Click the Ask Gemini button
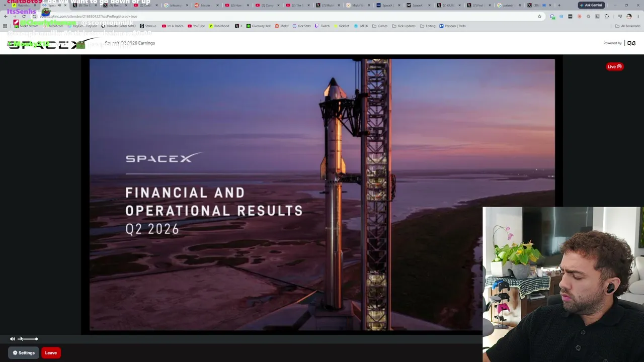 point(591,5)
